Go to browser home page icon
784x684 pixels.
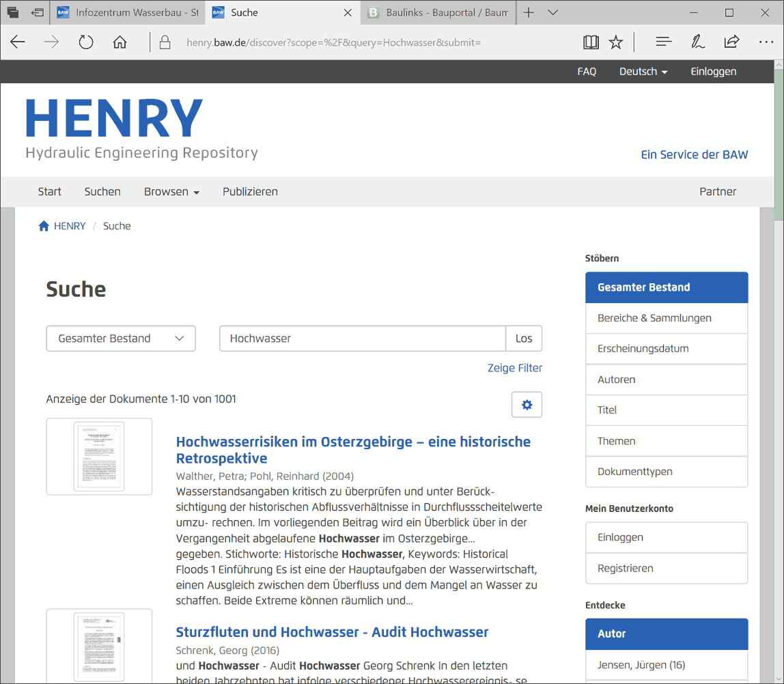(120, 42)
